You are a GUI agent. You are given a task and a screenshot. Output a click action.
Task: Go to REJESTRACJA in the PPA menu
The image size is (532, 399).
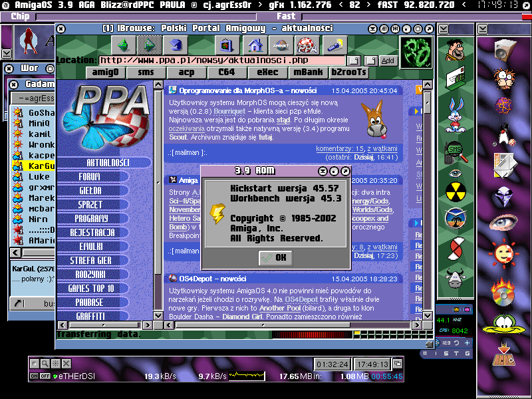click(92, 233)
